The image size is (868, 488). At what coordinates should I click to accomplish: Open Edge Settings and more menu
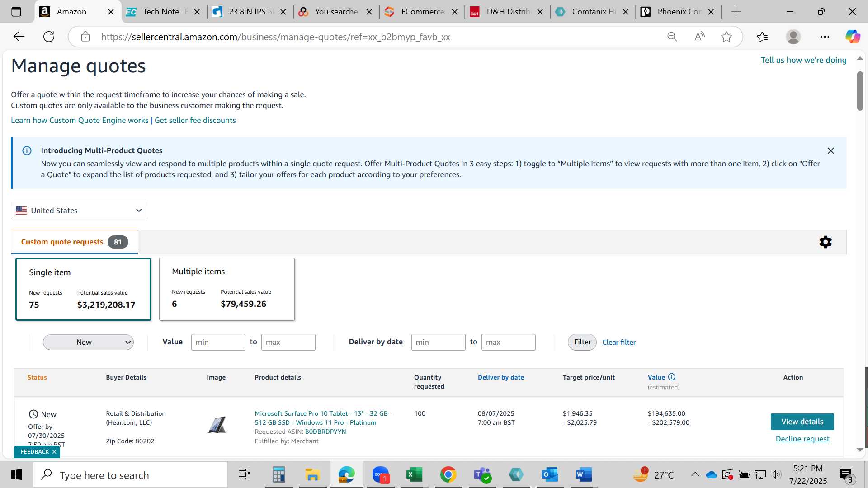(825, 37)
